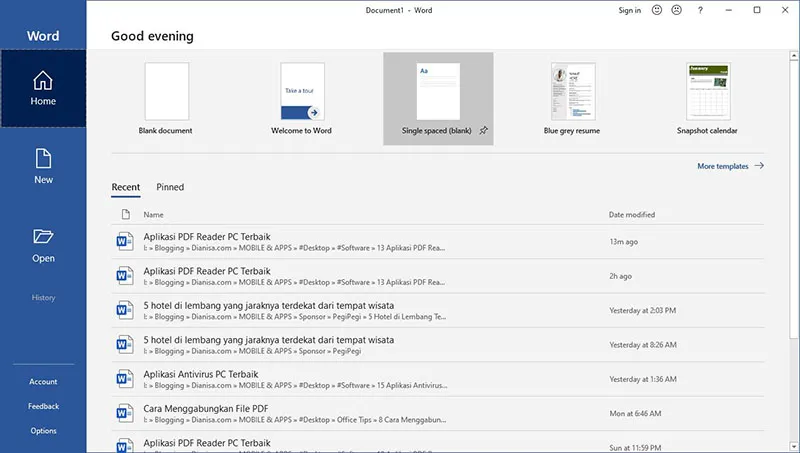Click the Home icon in sidebar
The width and height of the screenshot is (800, 453).
pyautogui.click(x=43, y=80)
